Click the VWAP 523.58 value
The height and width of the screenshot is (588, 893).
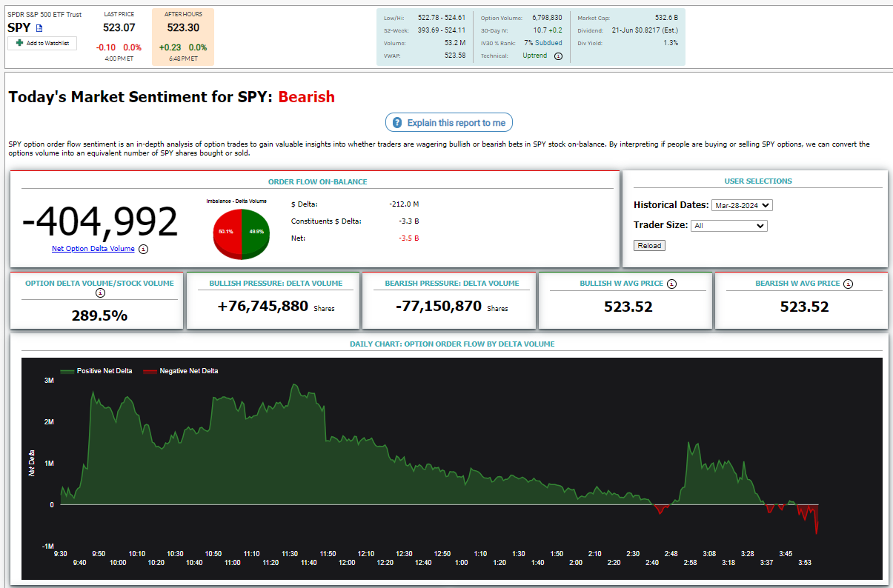coord(455,56)
